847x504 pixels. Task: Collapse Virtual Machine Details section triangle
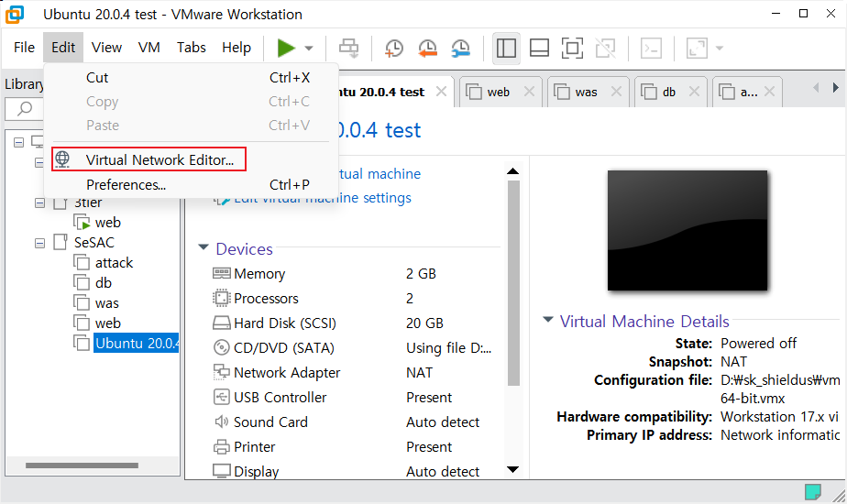pos(548,320)
